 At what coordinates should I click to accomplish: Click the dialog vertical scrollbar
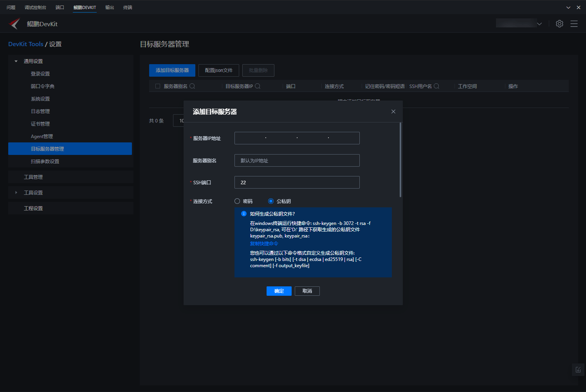pos(400,160)
